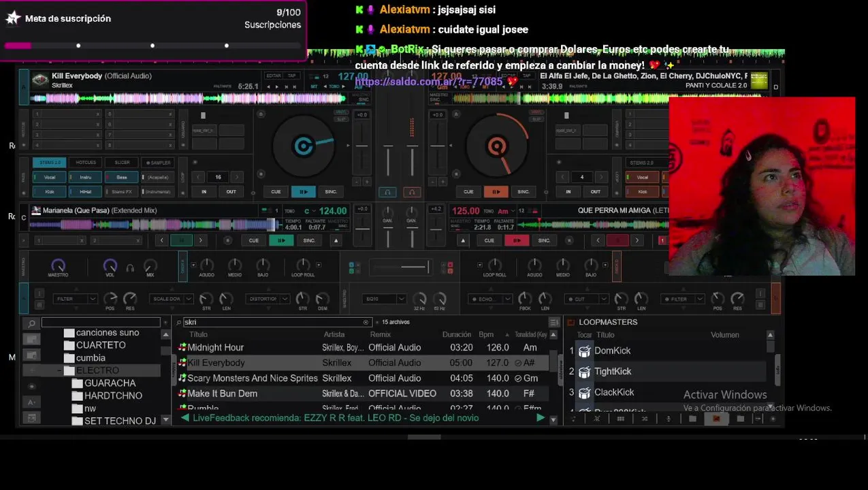
Task: Click the browser sidebar search icon
Action: click(31, 323)
